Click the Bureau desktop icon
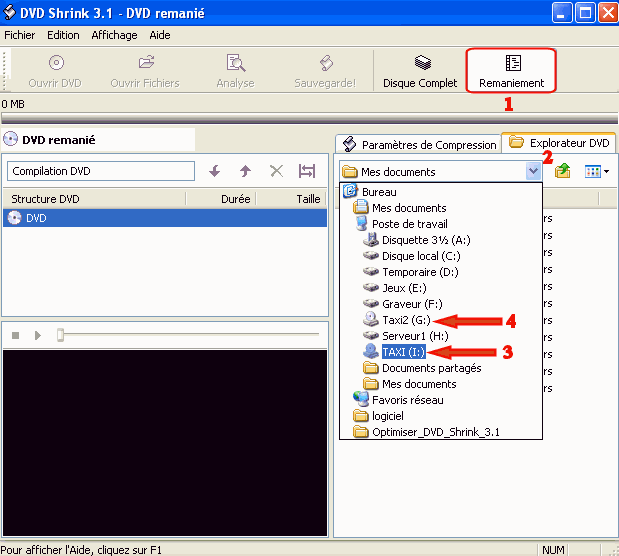The image size is (619, 556). [351, 191]
